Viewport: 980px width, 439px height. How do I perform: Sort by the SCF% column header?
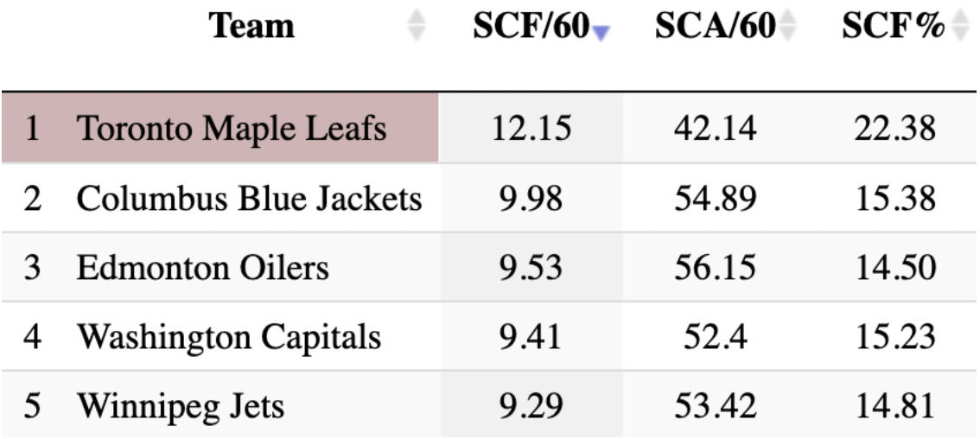[892, 26]
